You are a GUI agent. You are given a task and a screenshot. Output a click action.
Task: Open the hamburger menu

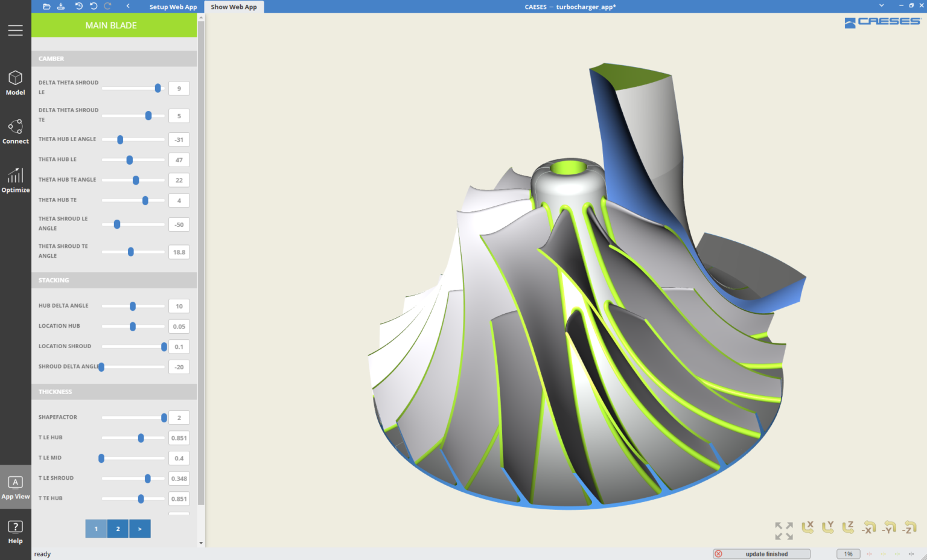pyautogui.click(x=15, y=30)
